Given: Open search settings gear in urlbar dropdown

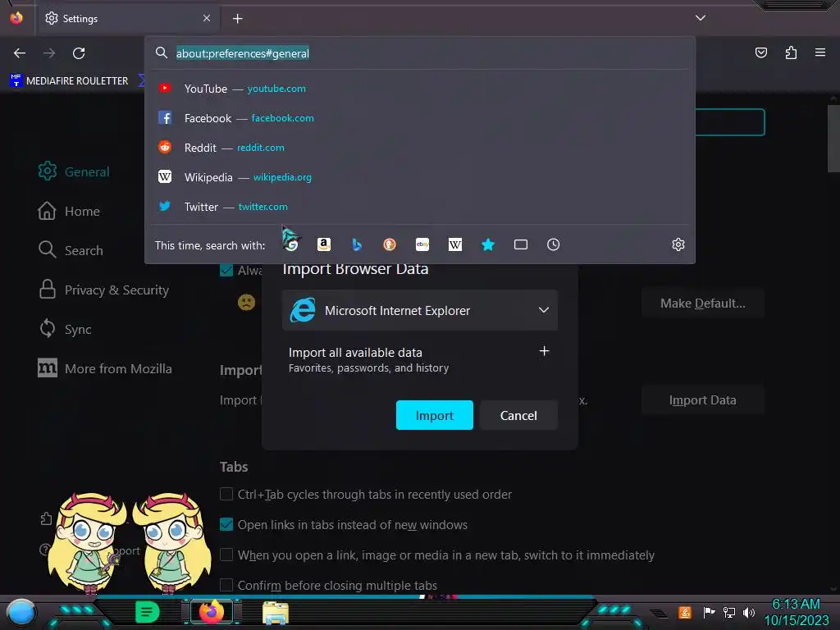Looking at the screenshot, I should coord(678,244).
